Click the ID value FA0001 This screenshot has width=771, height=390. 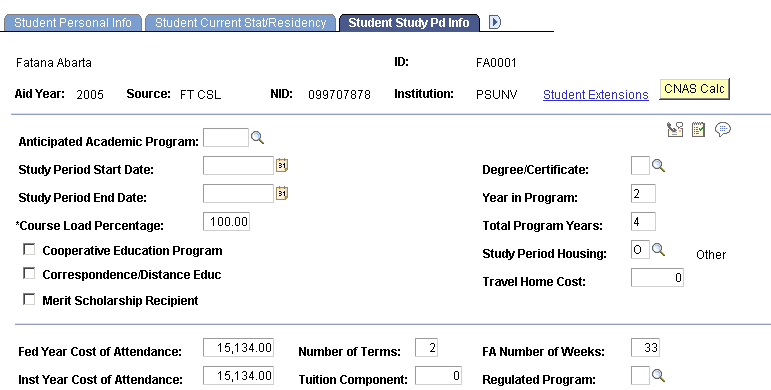496,63
